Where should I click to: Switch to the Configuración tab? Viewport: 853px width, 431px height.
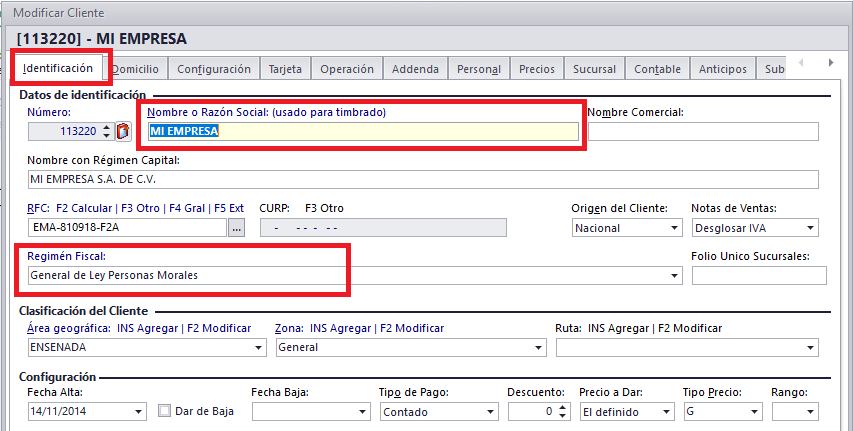tap(214, 69)
